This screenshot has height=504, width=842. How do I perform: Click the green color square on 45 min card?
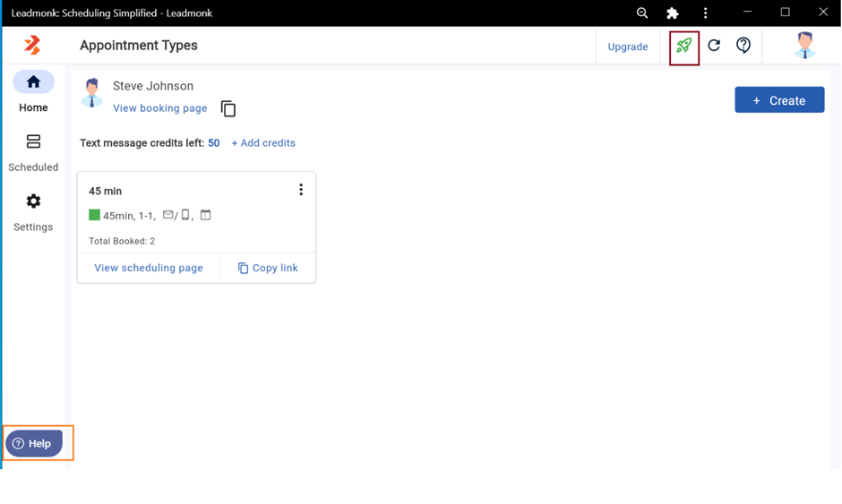pyautogui.click(x=95, y=215)
